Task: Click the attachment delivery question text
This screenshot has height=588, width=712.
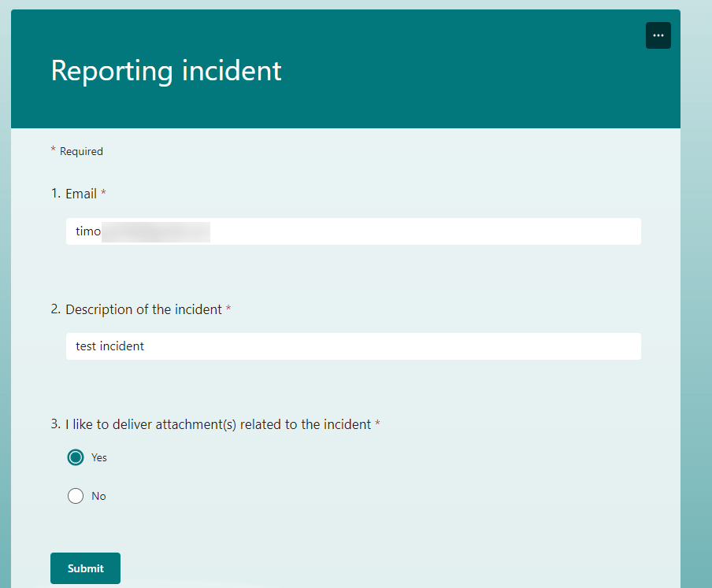Action: click(x=218, y=424)
